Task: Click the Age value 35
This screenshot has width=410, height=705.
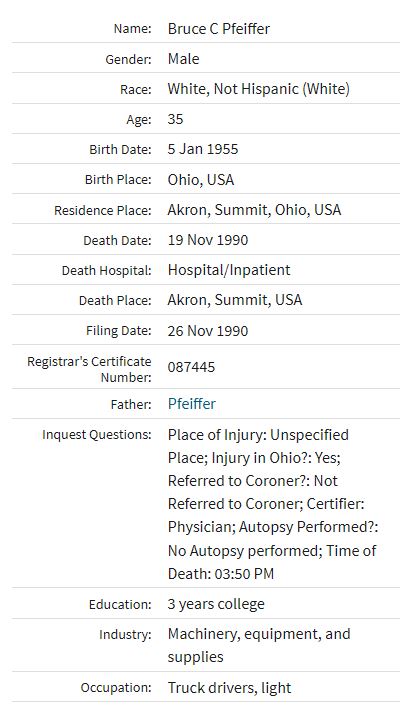Action: coord(175,119)
